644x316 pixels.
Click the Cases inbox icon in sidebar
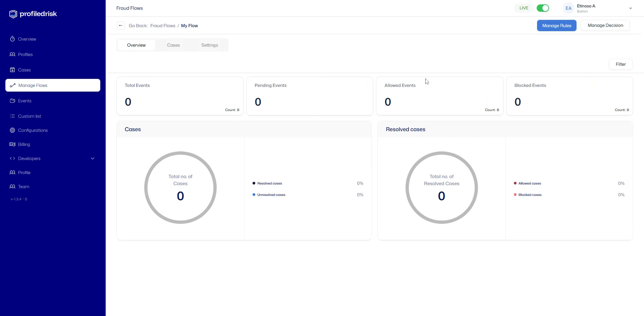tap(12, 70)
